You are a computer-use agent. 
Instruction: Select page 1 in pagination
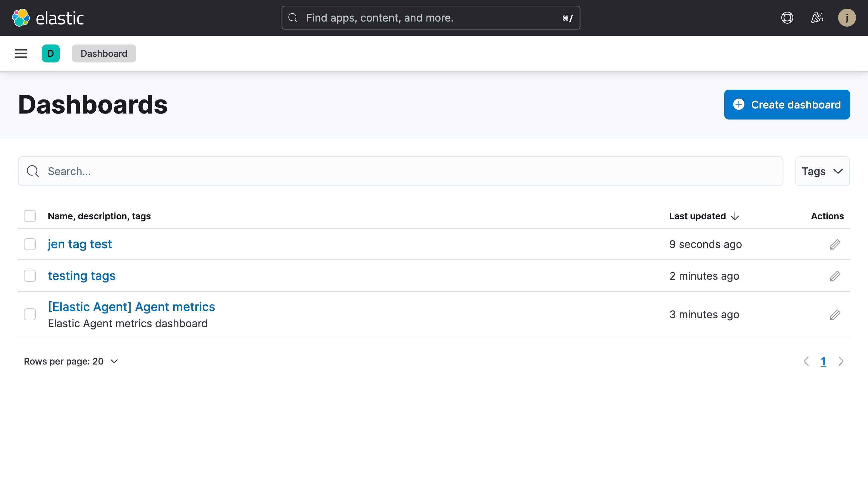[823, 361]
